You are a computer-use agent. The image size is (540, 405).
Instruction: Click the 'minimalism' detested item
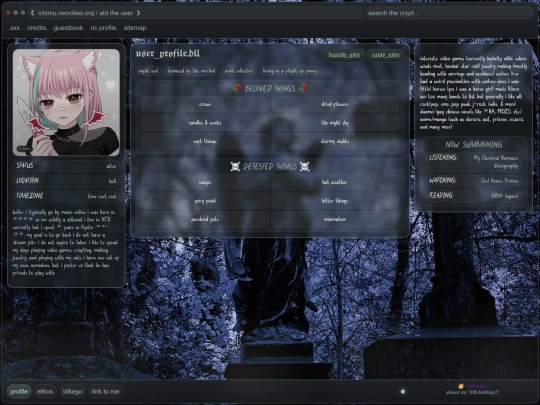(x=335, y=219)
